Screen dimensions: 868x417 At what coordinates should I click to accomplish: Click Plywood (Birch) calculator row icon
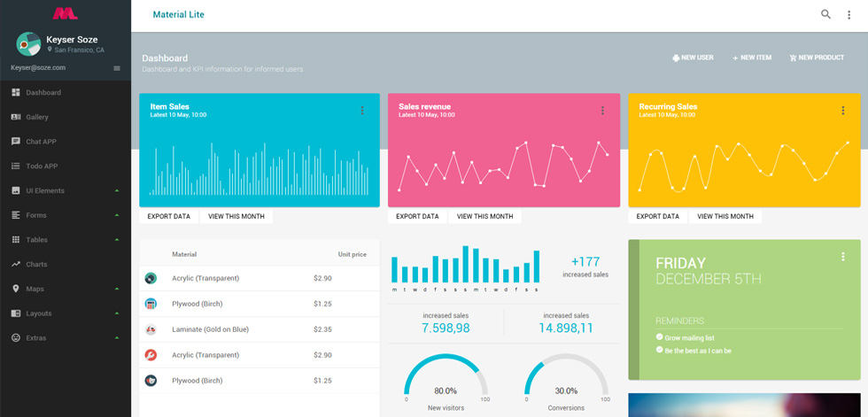pos(151,304)
